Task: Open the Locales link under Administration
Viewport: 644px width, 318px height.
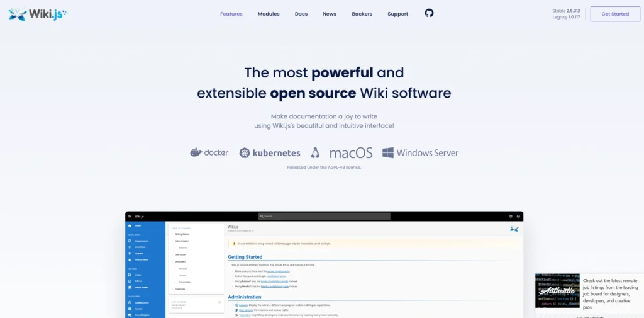Action: click(x=243, y=305)
